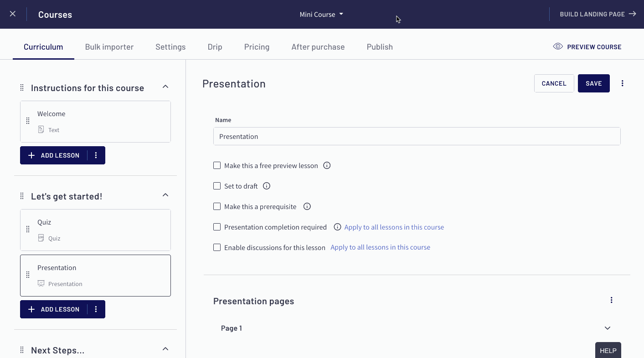Select the Quiz lesson card
644x358 pixels.
(95, 230)
